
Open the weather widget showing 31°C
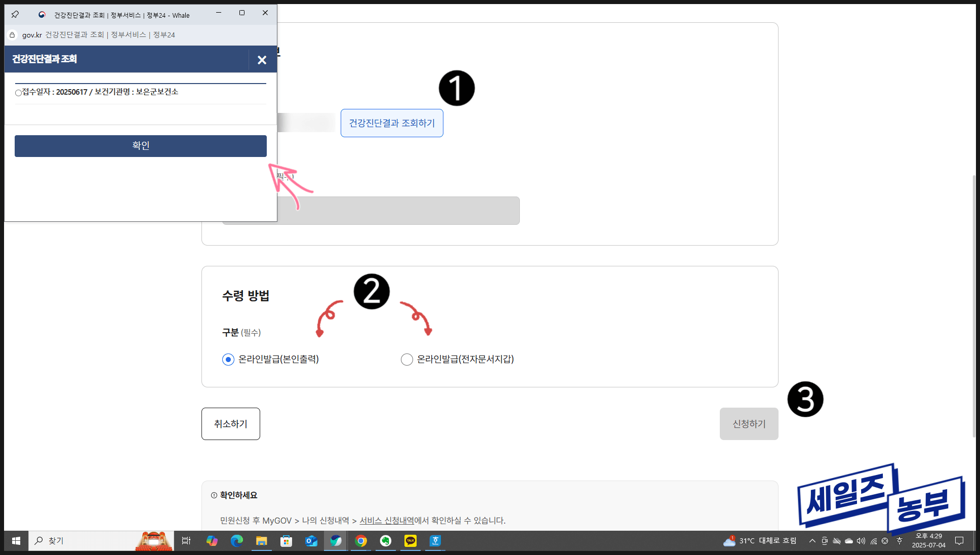(760, 541)
